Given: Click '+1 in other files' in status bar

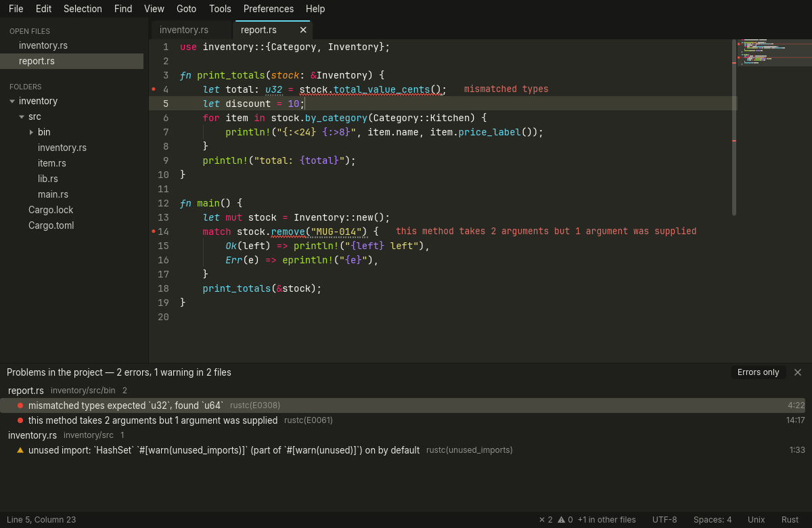Looking at the screenshot, I should coord(606,520).
